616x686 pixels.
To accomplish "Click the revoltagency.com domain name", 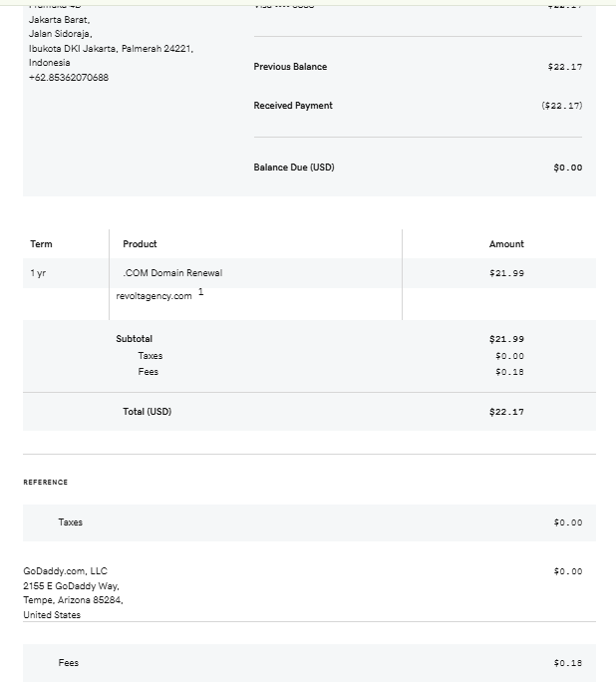I will tap(154, 296).
